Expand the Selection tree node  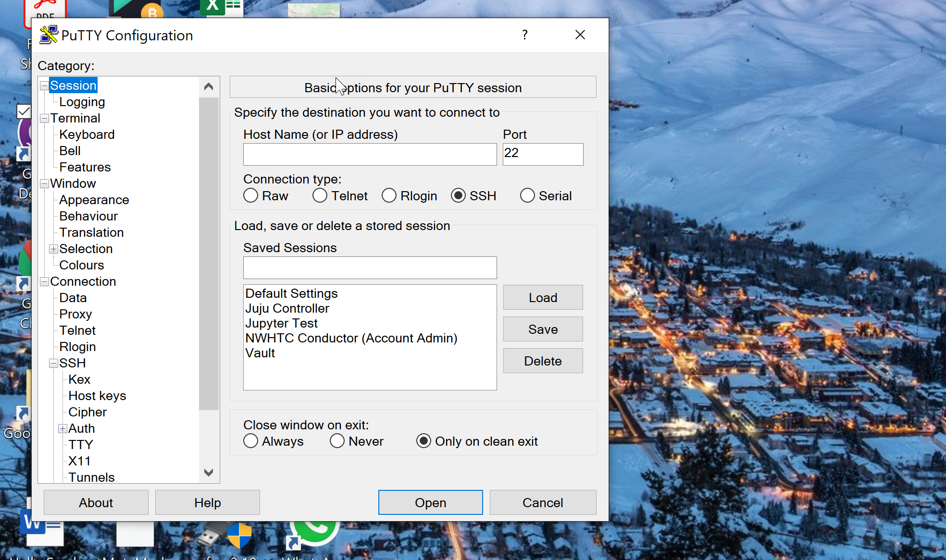point(54,249)
